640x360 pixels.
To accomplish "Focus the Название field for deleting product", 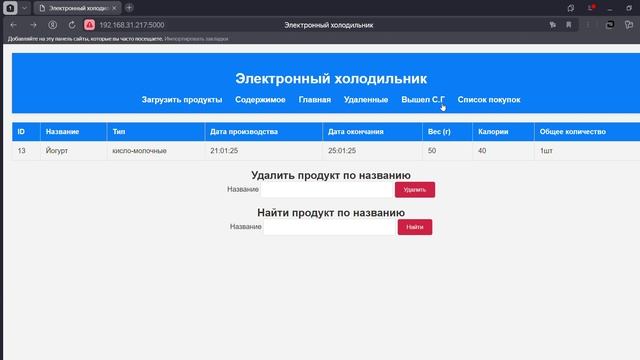I will click(327, 190).
